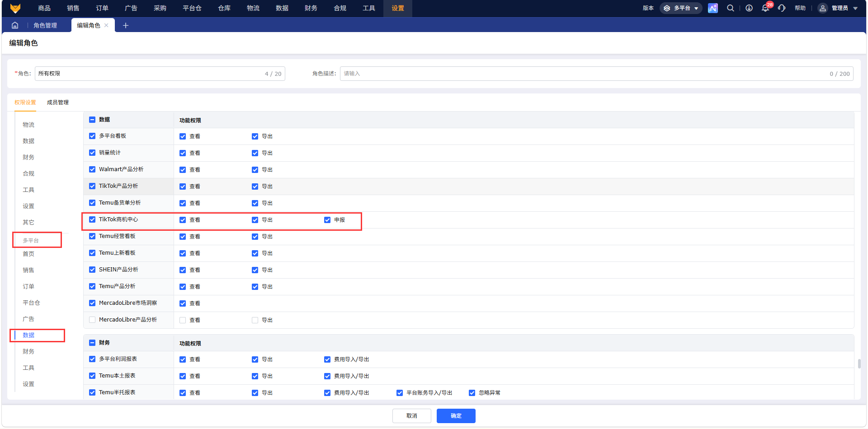The width and height of the screenshot is (868, 429).
Task: Select 首页 in the left sidebar
Action: 29,254
